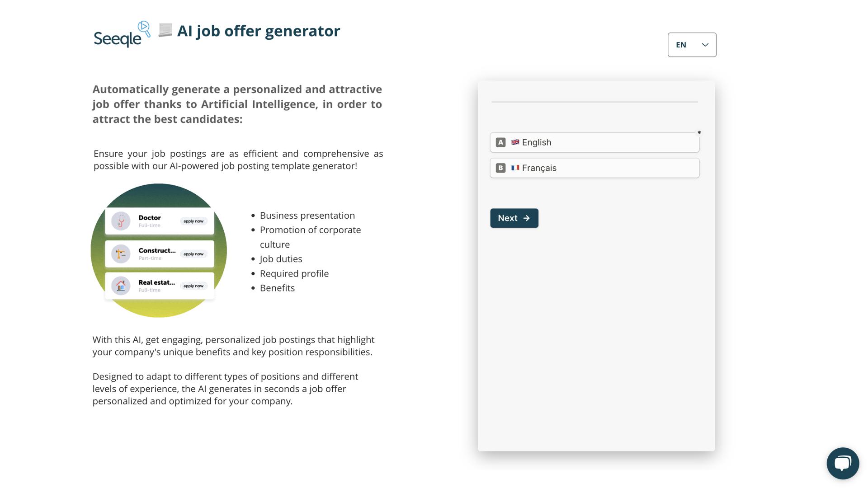The width and height of the screenshot is (868, 488).
Task: Click the French flag icon next to Français
Action: click(x=515, y=168)
